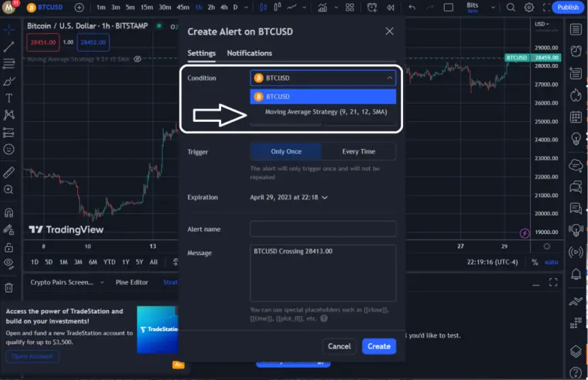Open the object tree layers icon
The height and width of the screenshot is (380, 588).
576,351
